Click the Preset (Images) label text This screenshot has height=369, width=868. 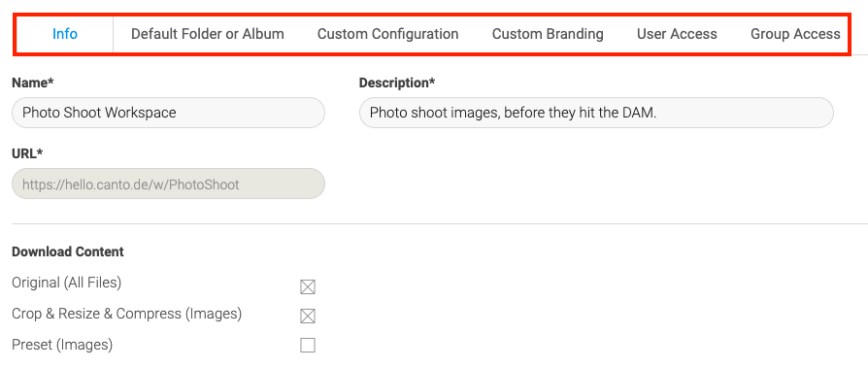(x=62, y=345)
